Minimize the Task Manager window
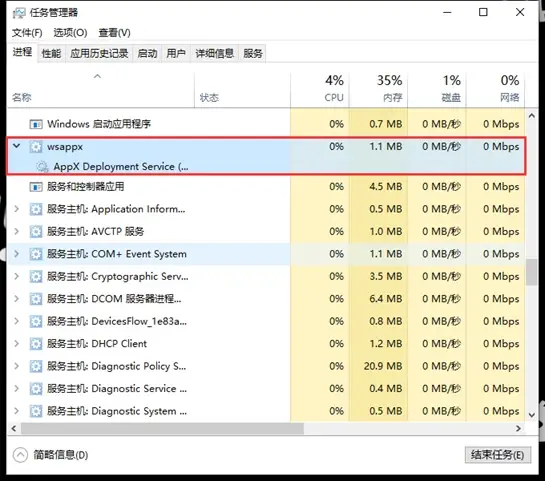 [447, 13]
